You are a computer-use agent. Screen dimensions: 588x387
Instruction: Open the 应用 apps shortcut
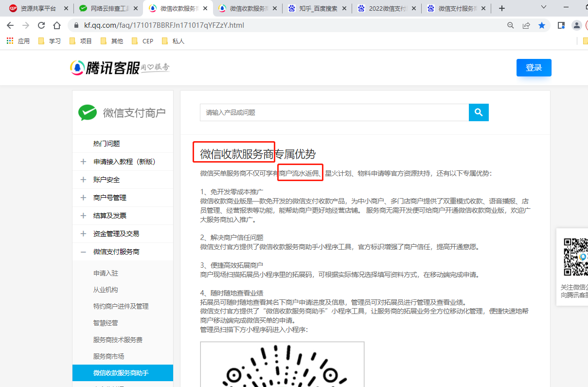[18, 41]
